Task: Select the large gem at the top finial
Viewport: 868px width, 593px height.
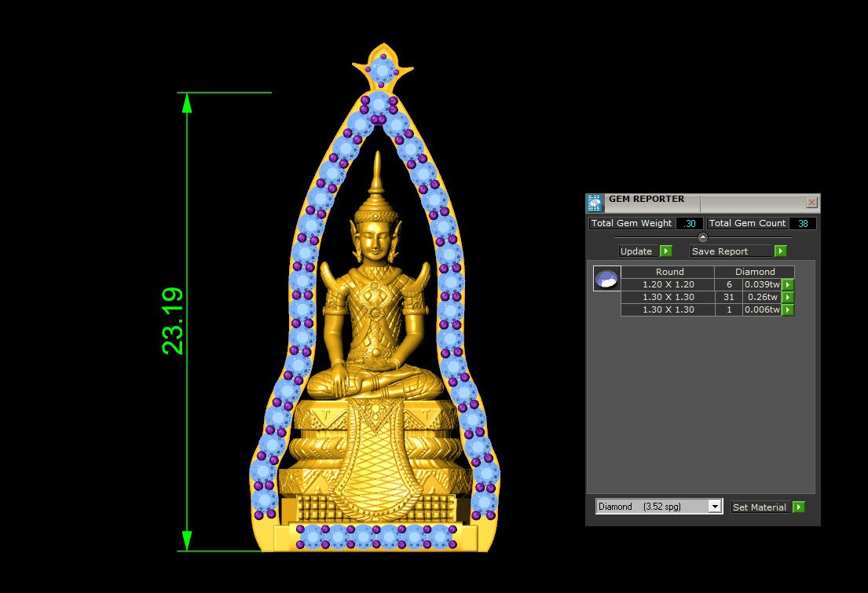Action: (x=382, y=69)
